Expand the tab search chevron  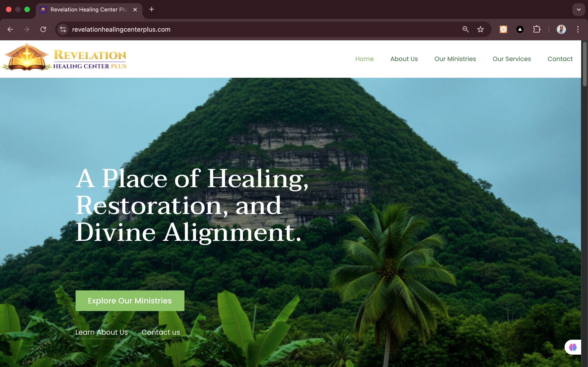[x=579, y=9]
